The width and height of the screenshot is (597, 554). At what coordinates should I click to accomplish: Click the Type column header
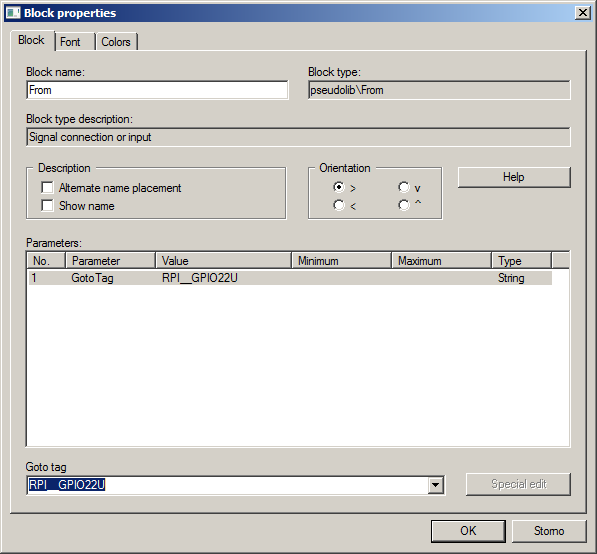[522, 260]
